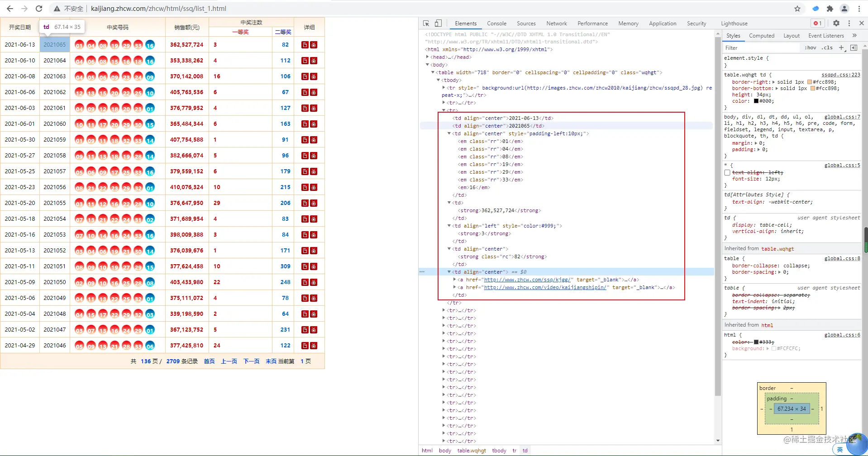Click the browser back arrow
This screenshot has width=868, height=456.
[10, 9]
